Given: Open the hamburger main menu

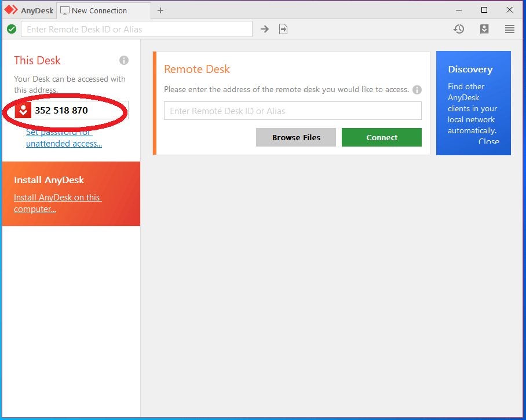Looking at the screenshot, I should [510, 29].
